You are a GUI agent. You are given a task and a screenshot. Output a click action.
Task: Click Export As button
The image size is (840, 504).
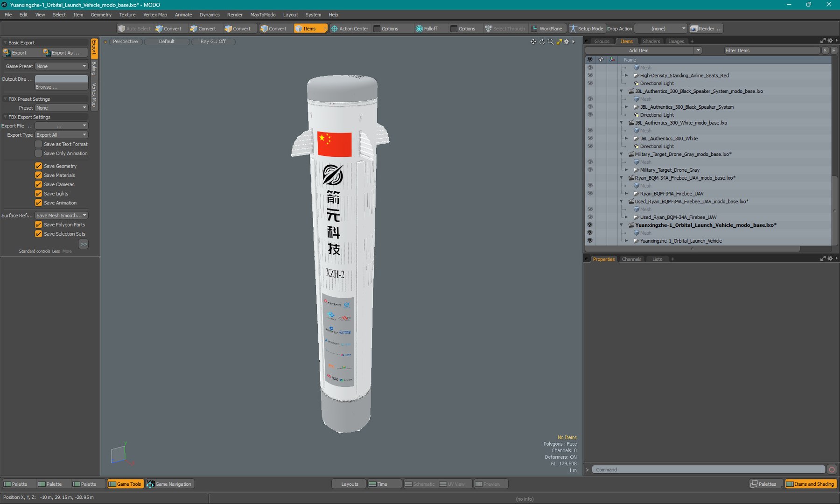coord(64,53)
